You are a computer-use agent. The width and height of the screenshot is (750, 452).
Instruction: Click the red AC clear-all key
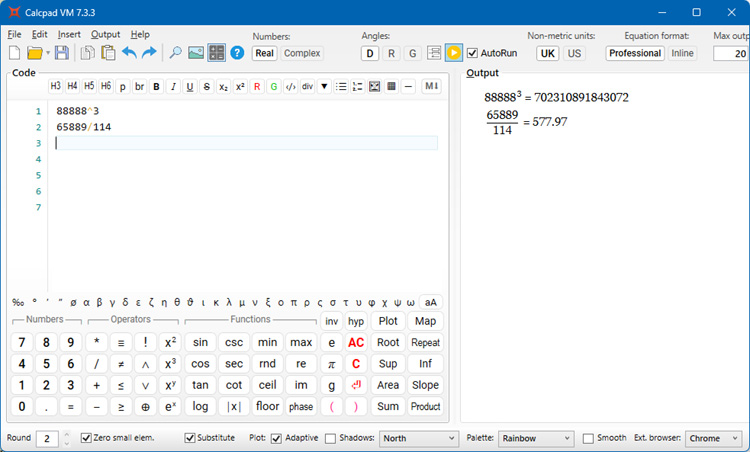tap(356, 342)
